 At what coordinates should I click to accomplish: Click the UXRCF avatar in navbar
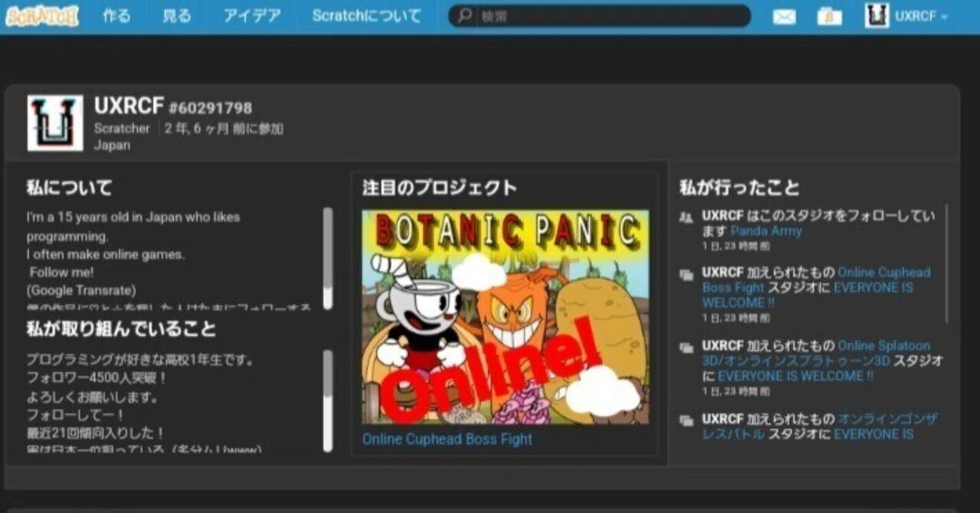point(877,16)
